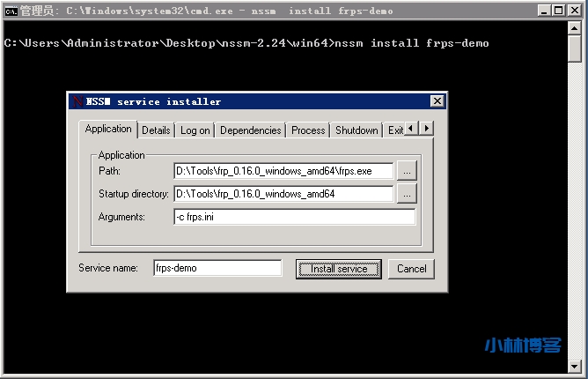Image resolution: width=588 pixels, height=379 pixels.
Task: Close the NSSM service installer dialog
Action: click(437, 101)
